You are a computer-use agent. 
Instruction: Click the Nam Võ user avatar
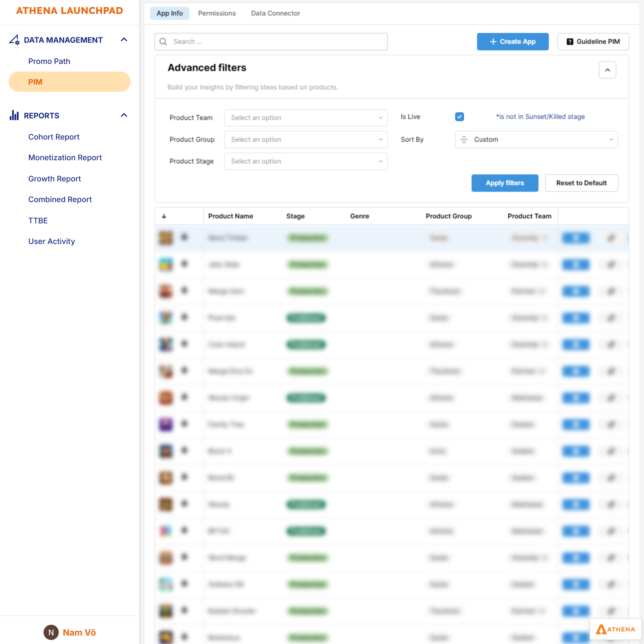(x=51, y=632)
